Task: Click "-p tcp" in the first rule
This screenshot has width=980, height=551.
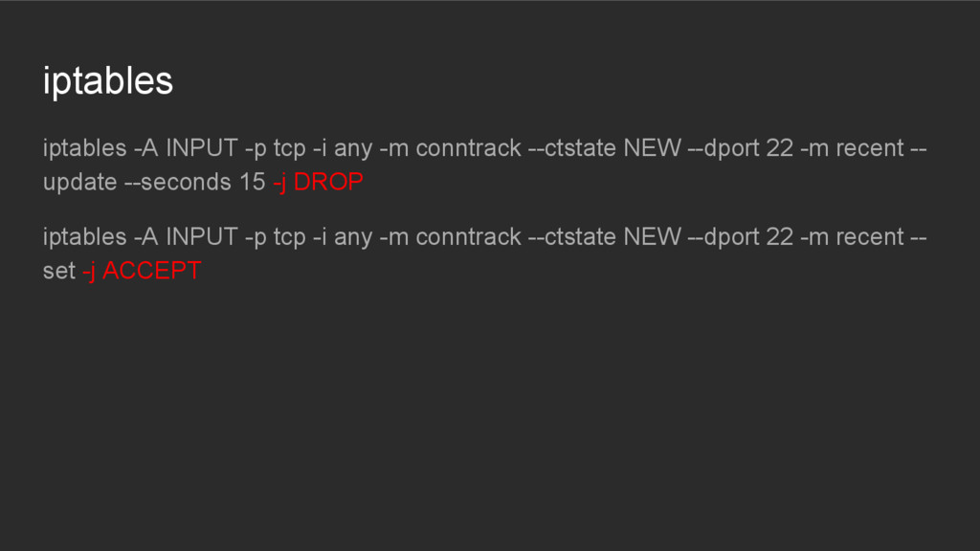Action: click(275, 148)
